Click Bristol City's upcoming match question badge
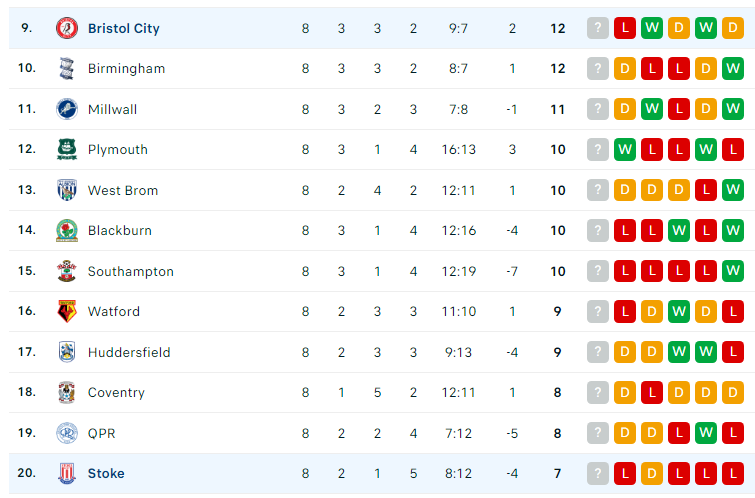The width and height of the screenshot is (755, 498). [598, 28]
